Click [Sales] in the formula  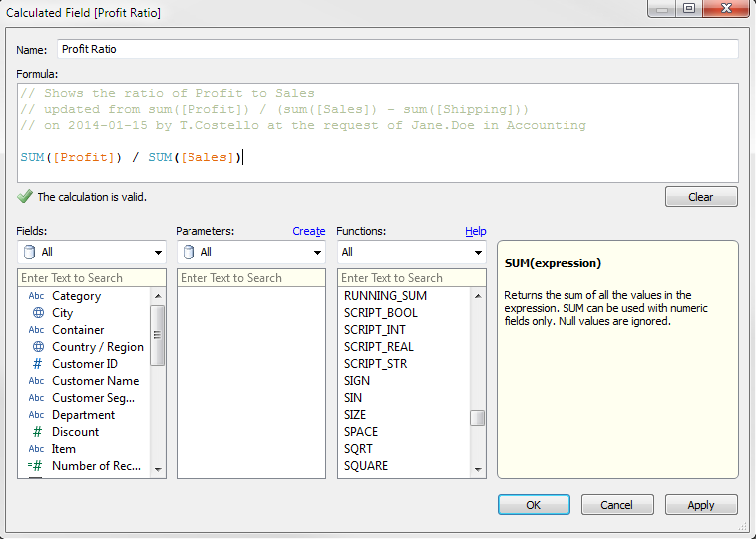tap(207, 157)
